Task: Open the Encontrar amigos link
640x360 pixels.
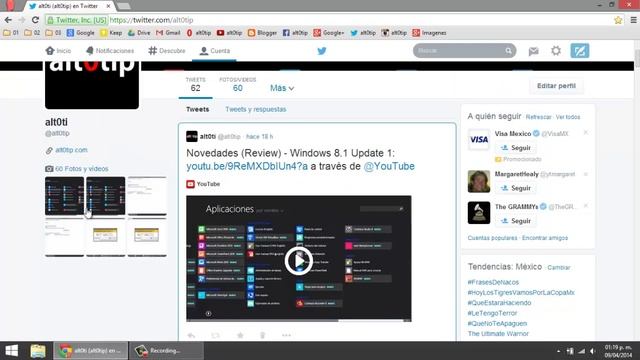Action: coord(545,238)
